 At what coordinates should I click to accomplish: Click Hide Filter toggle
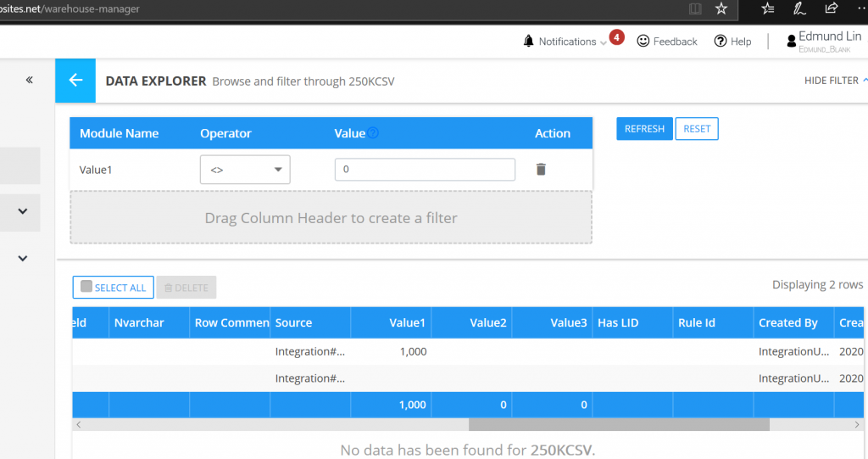[x=835, y=81]
